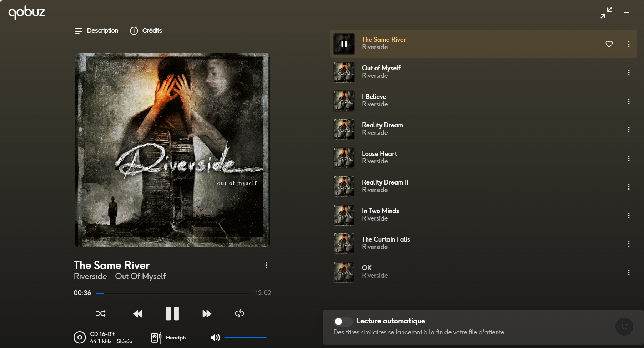Open the more options menu under album cover
Screen dimensions: 644x348
pyautogui.click(x=266, y=265)
